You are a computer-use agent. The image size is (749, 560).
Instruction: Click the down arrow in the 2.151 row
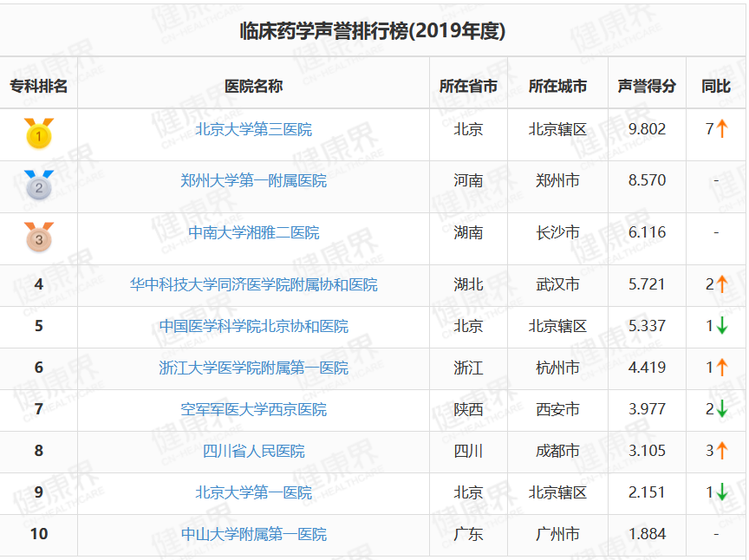[x=722, y=492]
